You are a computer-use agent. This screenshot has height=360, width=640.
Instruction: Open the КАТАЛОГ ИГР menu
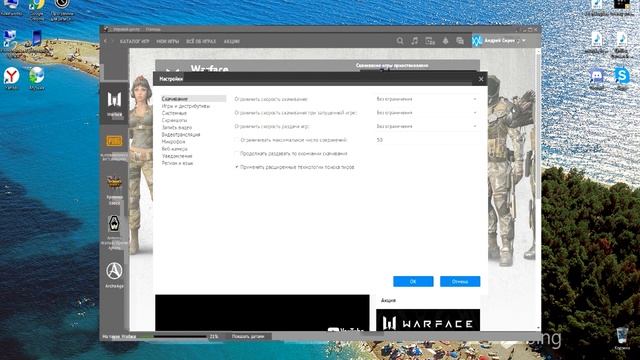coord(135,41)
